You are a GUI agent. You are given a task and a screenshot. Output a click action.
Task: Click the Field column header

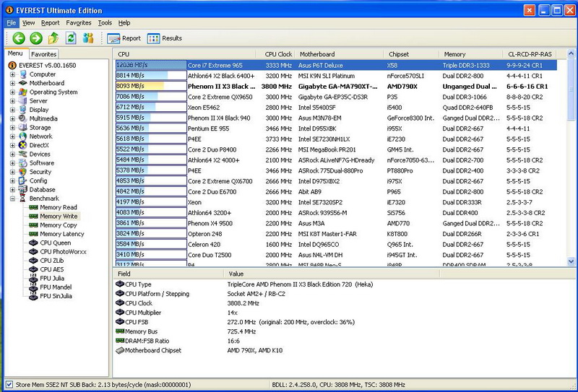[168, 274]
